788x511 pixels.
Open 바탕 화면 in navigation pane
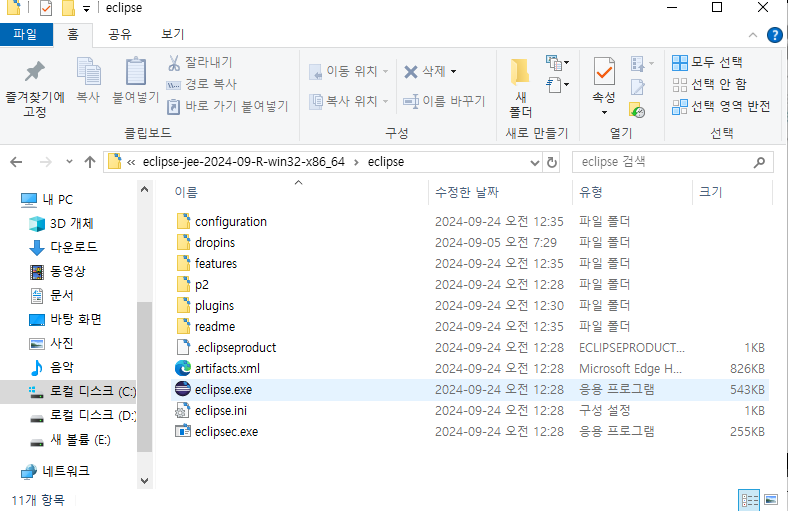(x=65, y=320)
